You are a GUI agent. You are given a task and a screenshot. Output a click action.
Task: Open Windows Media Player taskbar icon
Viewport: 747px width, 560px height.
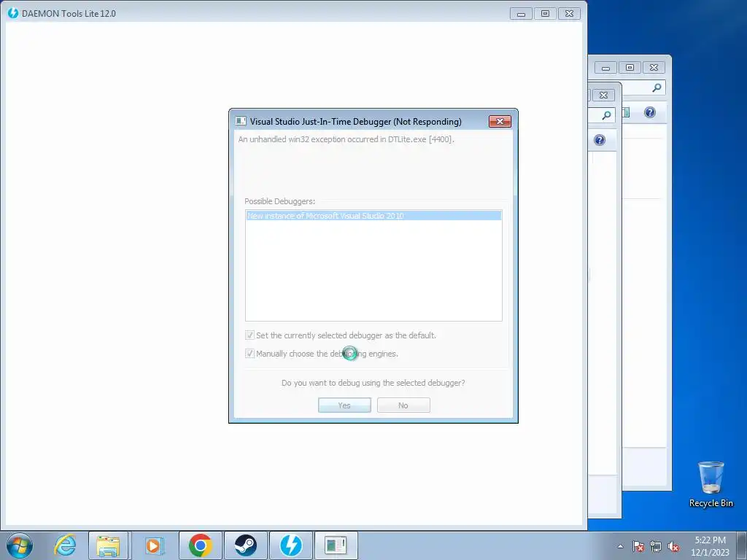pos(153,545)
